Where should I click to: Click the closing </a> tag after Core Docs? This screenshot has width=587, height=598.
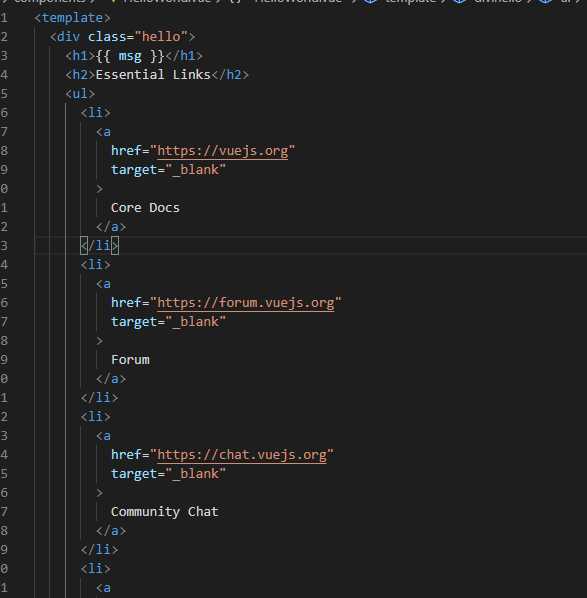click(x=111, y=227)
